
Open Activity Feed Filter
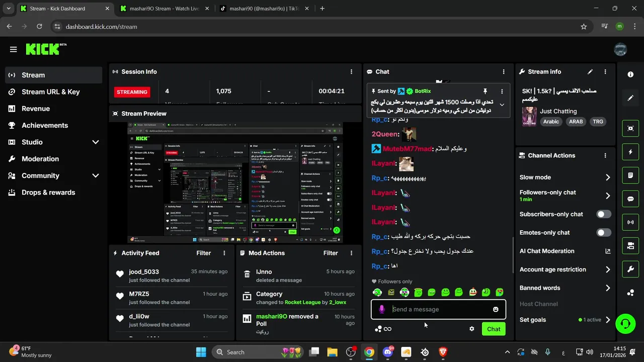click(x=203, y=253)
